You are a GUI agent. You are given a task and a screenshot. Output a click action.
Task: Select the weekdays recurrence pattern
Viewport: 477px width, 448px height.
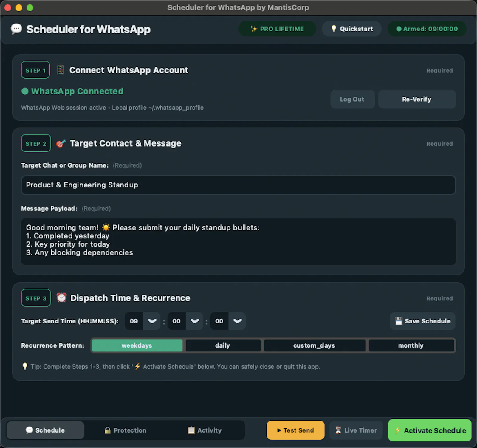[137, 345]
